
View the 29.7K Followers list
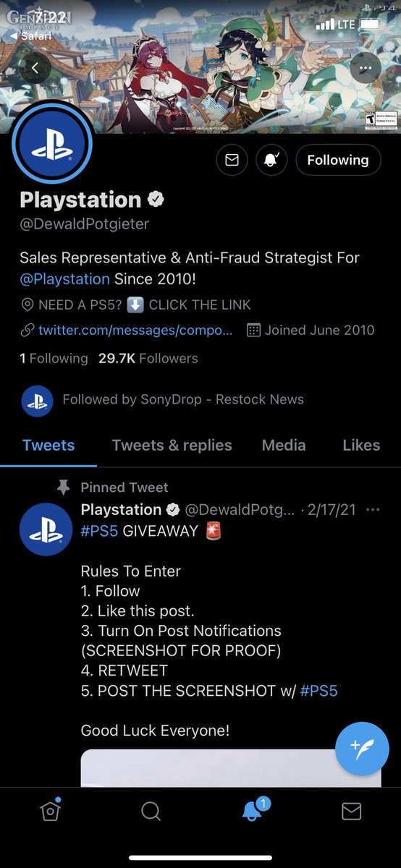[148, 358]
